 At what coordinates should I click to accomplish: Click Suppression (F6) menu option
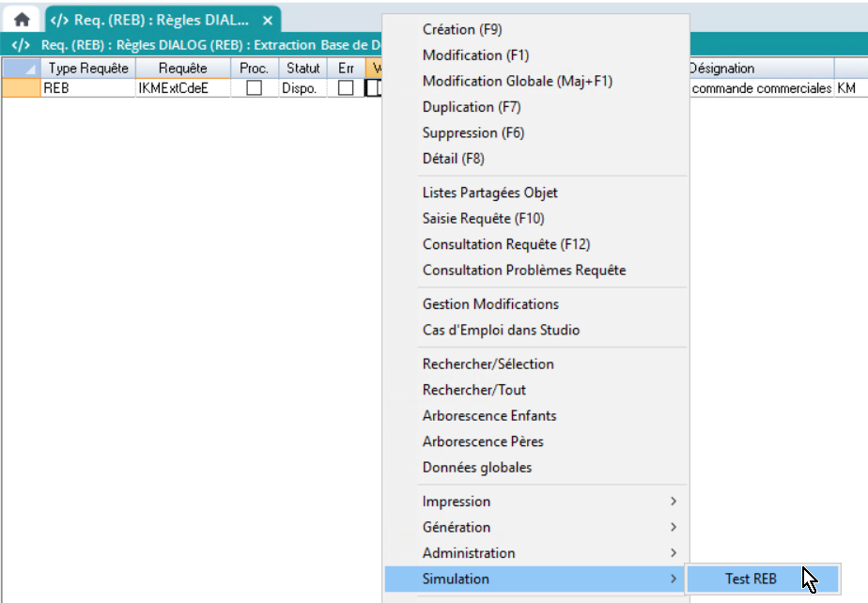point(473,133)
